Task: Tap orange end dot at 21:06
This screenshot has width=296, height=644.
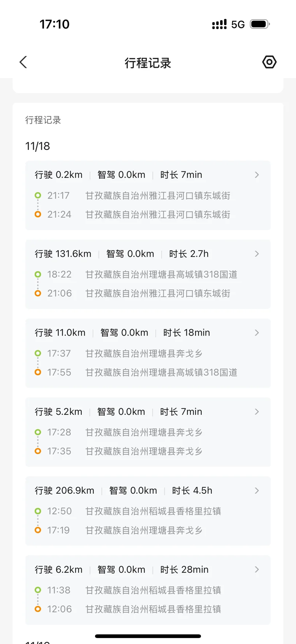Action: pos(38,293)
